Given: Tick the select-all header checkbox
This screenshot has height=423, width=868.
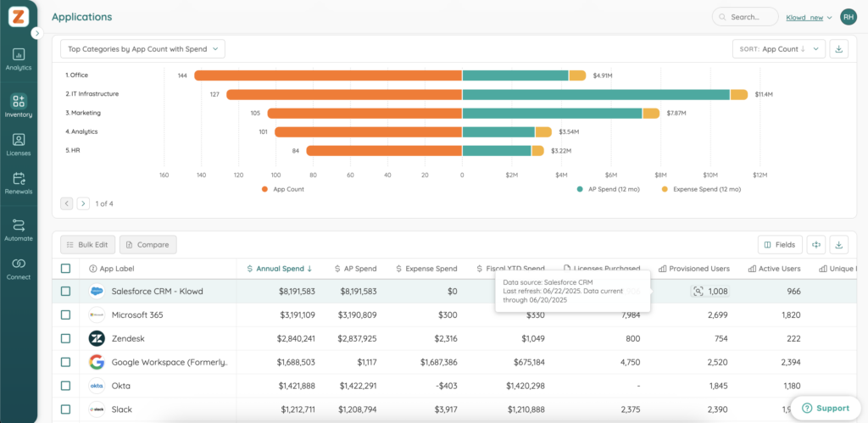Looking at the screenshot, I should coord(66,269).
